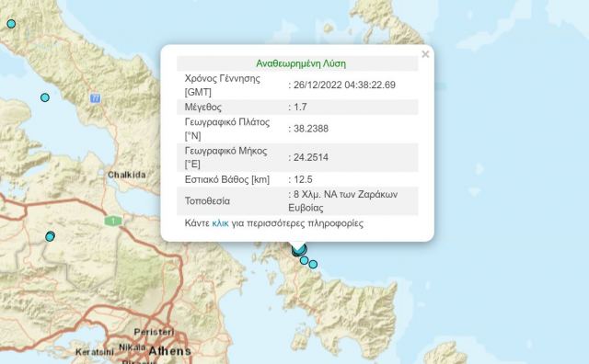589x364 pixels.
Task: Click the 'Αναθεωρημένη Λύση' header
Action: 301,63
